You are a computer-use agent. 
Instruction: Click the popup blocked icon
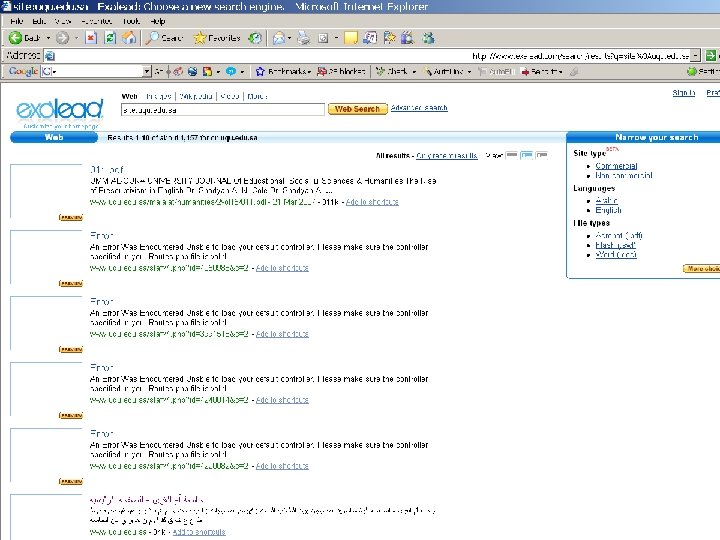[x=322, y=71]
